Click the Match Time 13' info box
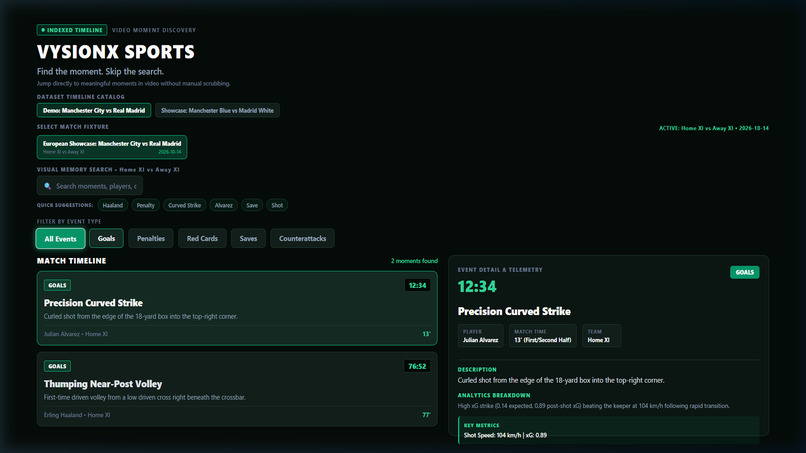The image size is (806, 453). 542,336
